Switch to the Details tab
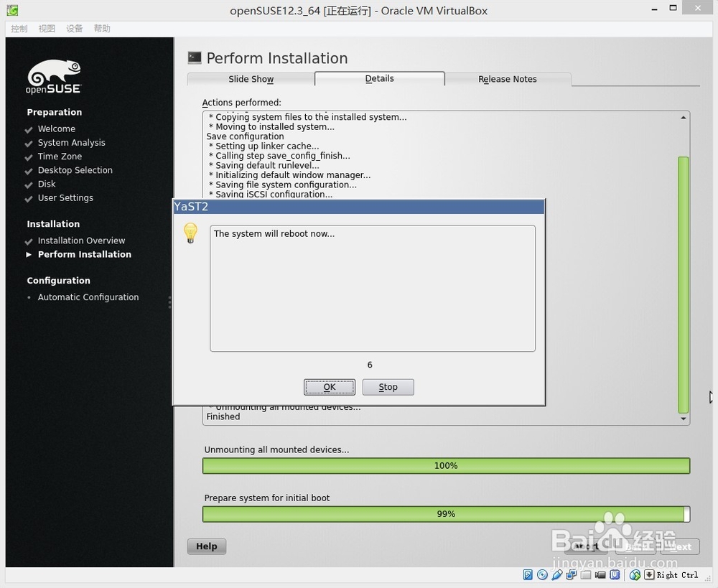Screen dimensions: 718x588 tap(380, 78)
